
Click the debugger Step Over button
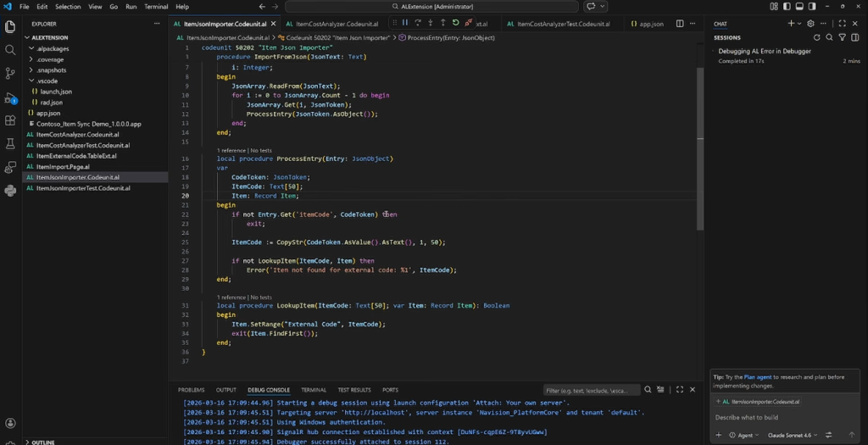pos(417,23)
